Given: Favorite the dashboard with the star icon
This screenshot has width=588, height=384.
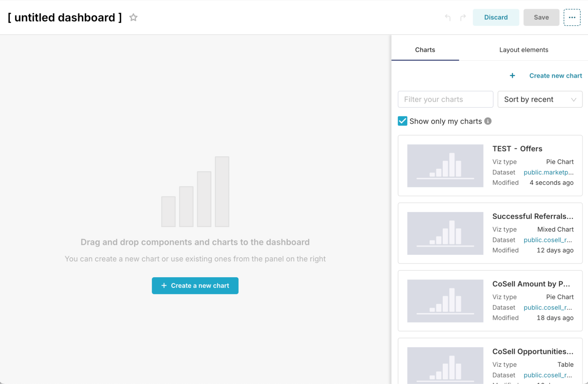Looking at the screenshot, I should coord(133,17).
